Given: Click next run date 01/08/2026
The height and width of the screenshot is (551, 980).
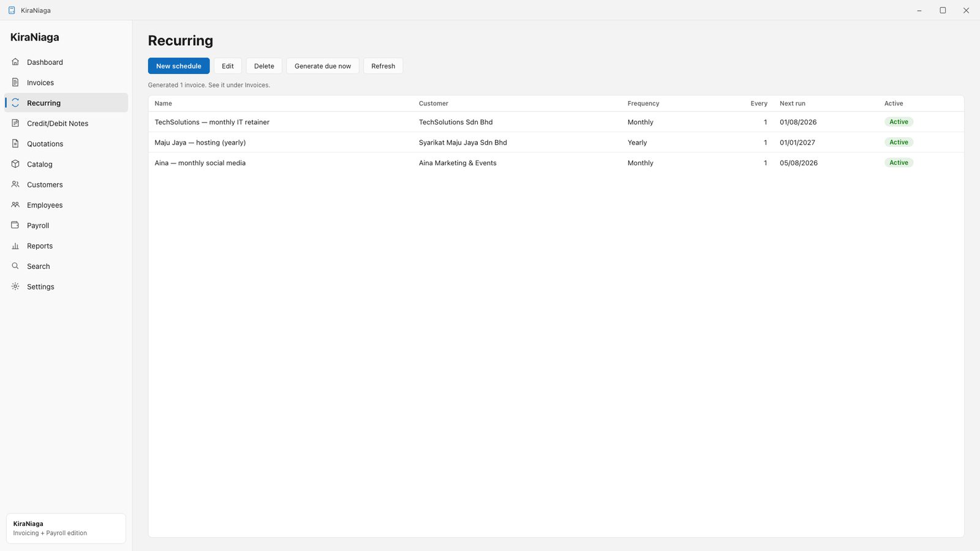Looking at the screenshot, I should click(x=798, y=122).
